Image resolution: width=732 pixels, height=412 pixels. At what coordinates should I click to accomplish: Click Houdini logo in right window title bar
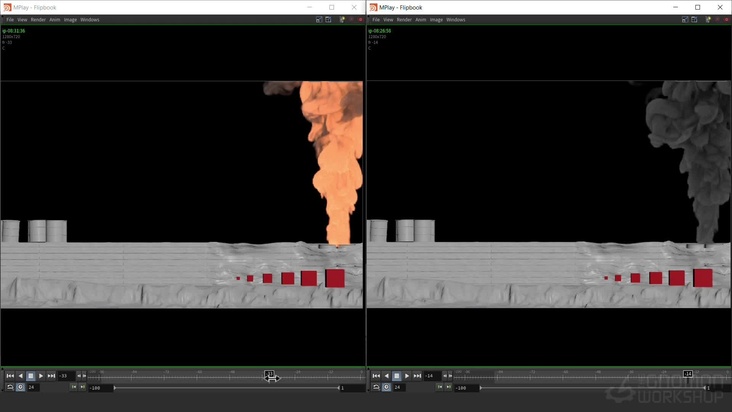(373, 7)
